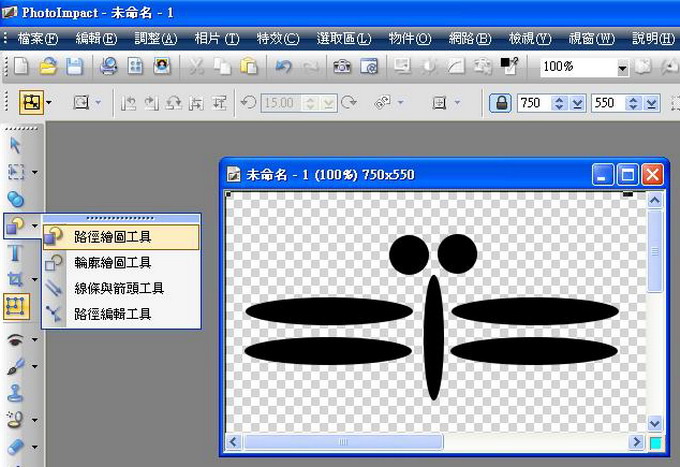This screenshot has height=467, width=680.
Task: Save with the floppy disk icon
Action: 74,66
